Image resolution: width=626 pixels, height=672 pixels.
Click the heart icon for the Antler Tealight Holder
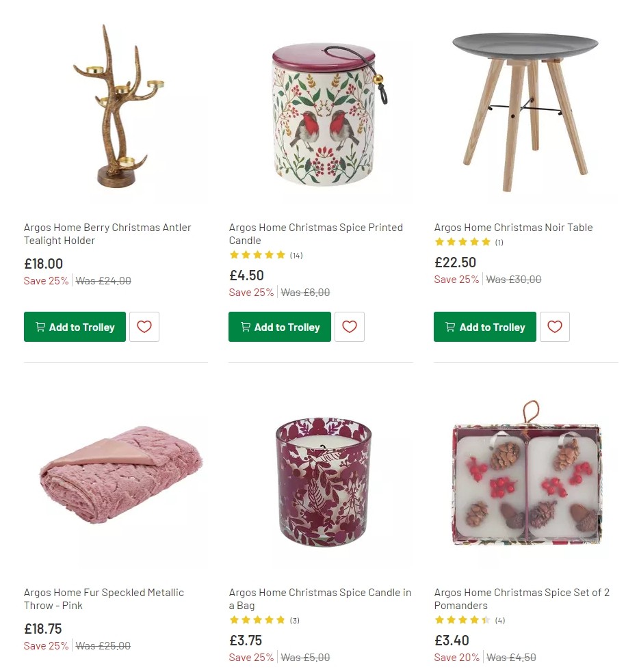(x=144, y=327)
